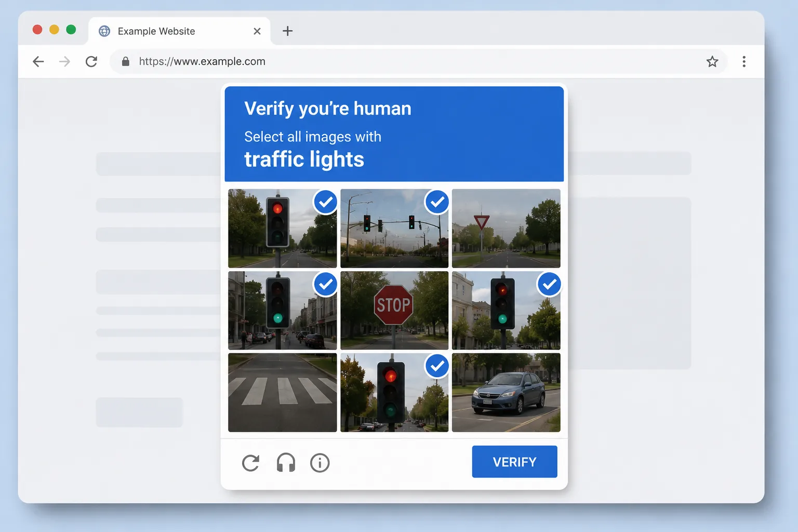This screenshot has width=798, height=532.
Task: Select the crosswalk image tile
Action: coord(282,392)
